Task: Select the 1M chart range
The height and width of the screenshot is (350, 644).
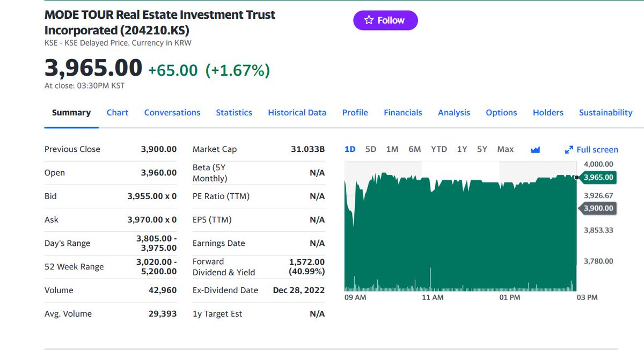Action: (392, 149)
